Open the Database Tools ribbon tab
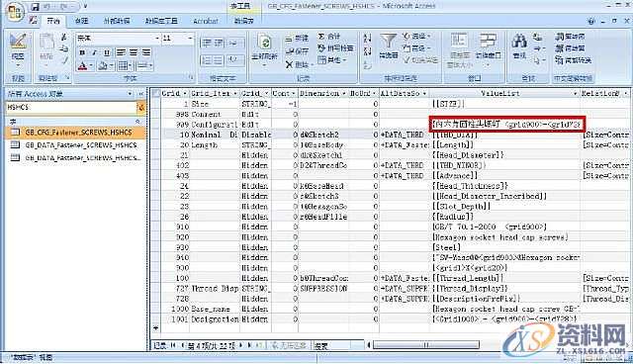Image resolution: width=633 pixels, height=364 pixels. pyautogui.click(x=161, y=21)
